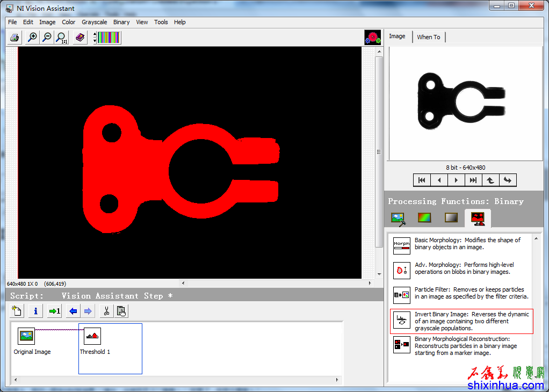Jump to the first image in browser

422,180
